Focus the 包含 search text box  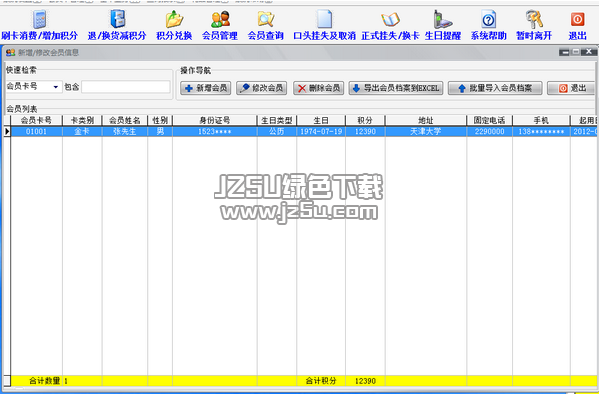click(126, 87)
